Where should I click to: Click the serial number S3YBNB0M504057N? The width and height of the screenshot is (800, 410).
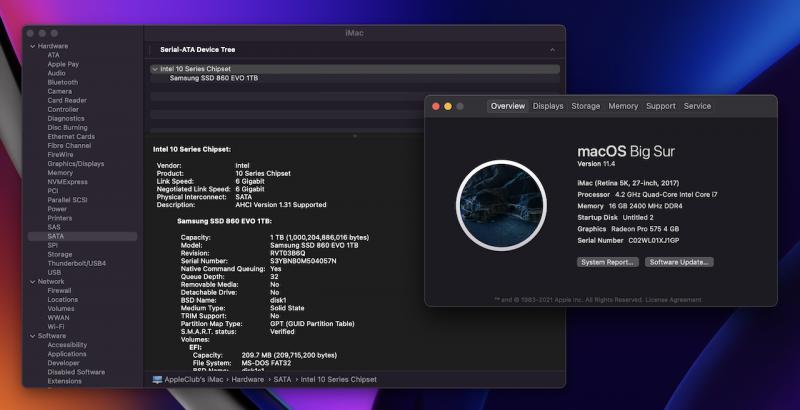pyautogui.click(x=303, y=261)
